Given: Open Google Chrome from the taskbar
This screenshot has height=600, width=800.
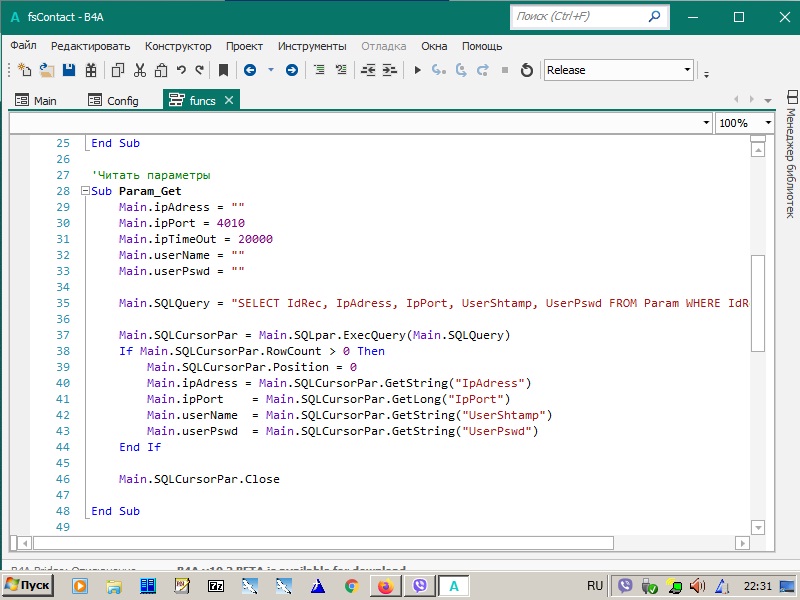Looking at the screenshot, I should 352,586.
